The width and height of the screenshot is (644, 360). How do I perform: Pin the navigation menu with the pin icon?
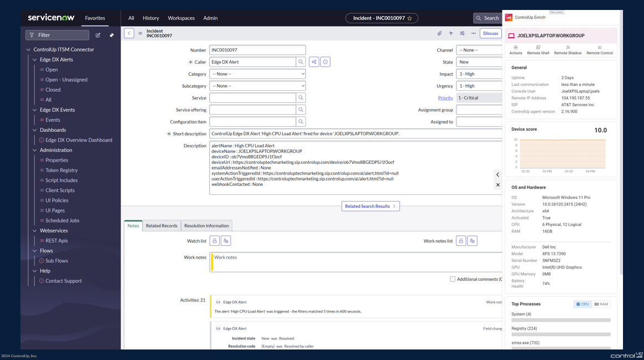112,35
